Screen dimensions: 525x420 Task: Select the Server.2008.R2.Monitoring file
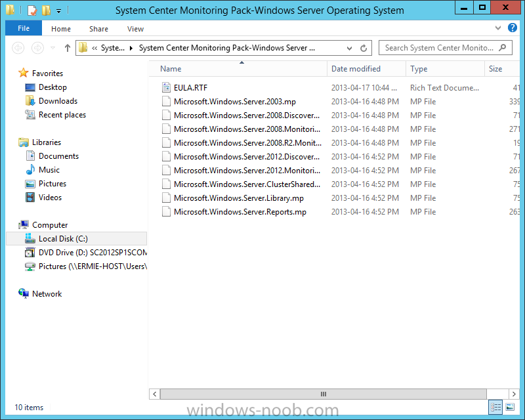tap(247, 142)
